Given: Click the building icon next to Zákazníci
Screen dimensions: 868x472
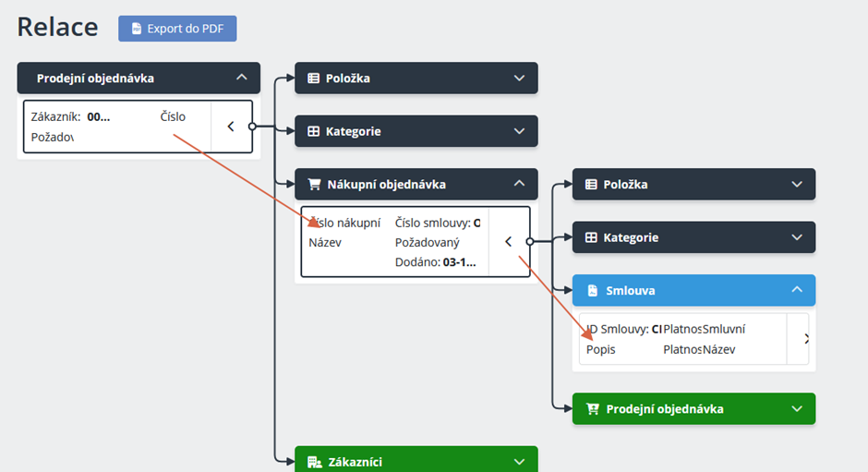Looking at the screenshot, I should pyautogui.click(x=314, y=461).
